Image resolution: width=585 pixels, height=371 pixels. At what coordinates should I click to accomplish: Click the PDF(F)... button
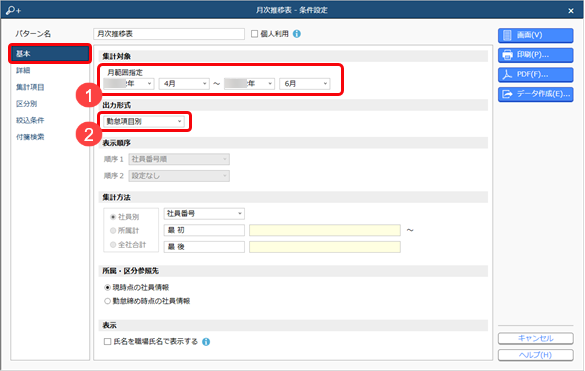click(536, 75)
